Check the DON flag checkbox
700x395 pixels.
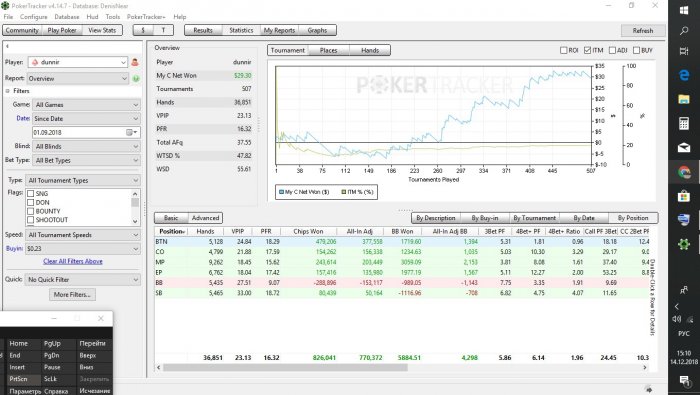click(30, 203)
